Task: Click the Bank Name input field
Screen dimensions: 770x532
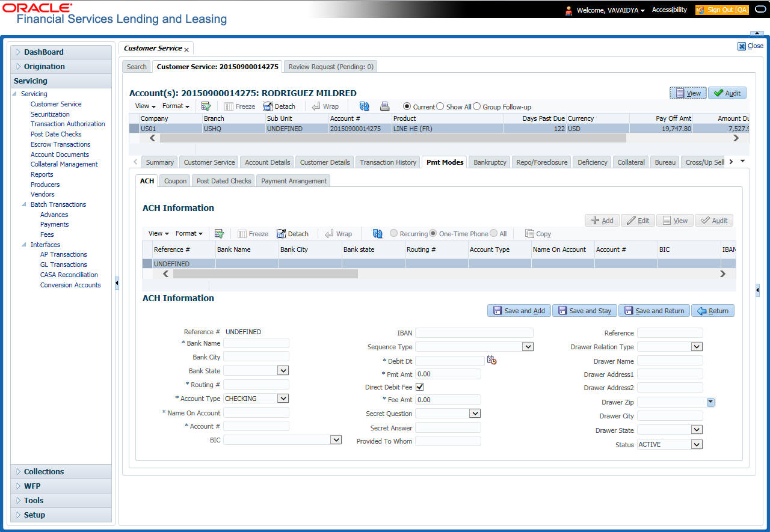Action: pos(256,343)
